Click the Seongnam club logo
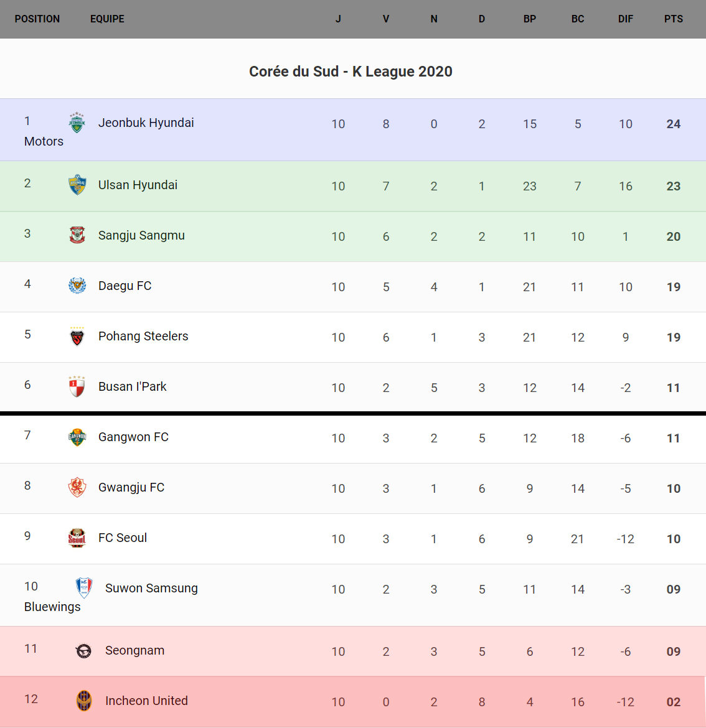Viewport: 706px width, 728px height. click(84, 651)
